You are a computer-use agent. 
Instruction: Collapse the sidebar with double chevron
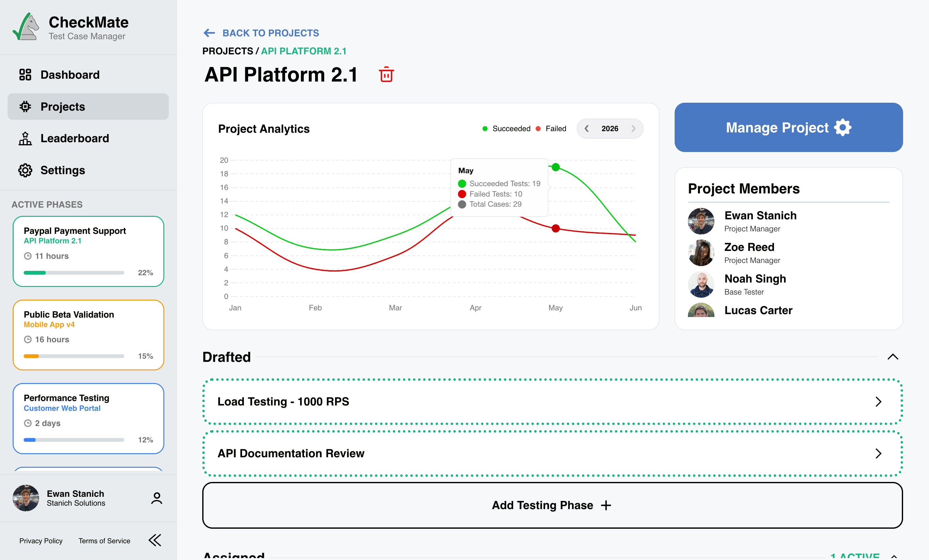tap(155, 540)
